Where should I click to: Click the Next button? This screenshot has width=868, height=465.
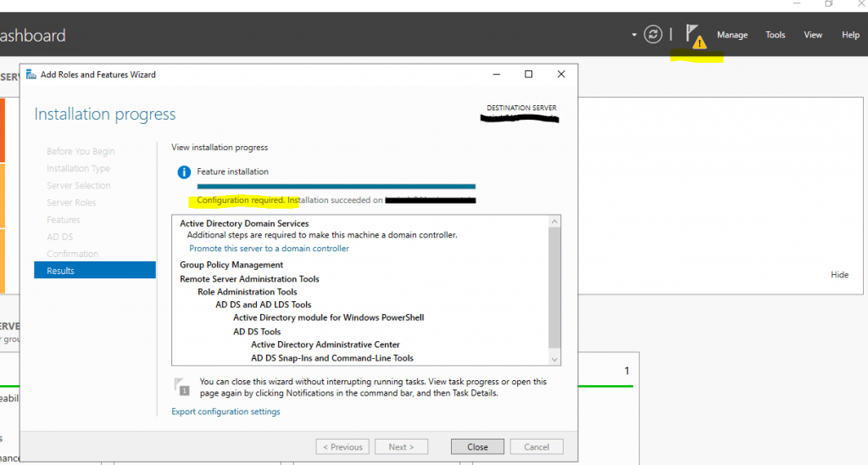pyautogui.click(x=401, y=446)
